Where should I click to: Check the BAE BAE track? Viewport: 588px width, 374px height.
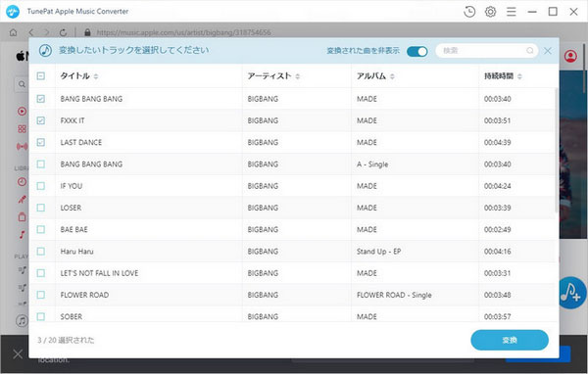pyautogui.click(x=41, y=229)
